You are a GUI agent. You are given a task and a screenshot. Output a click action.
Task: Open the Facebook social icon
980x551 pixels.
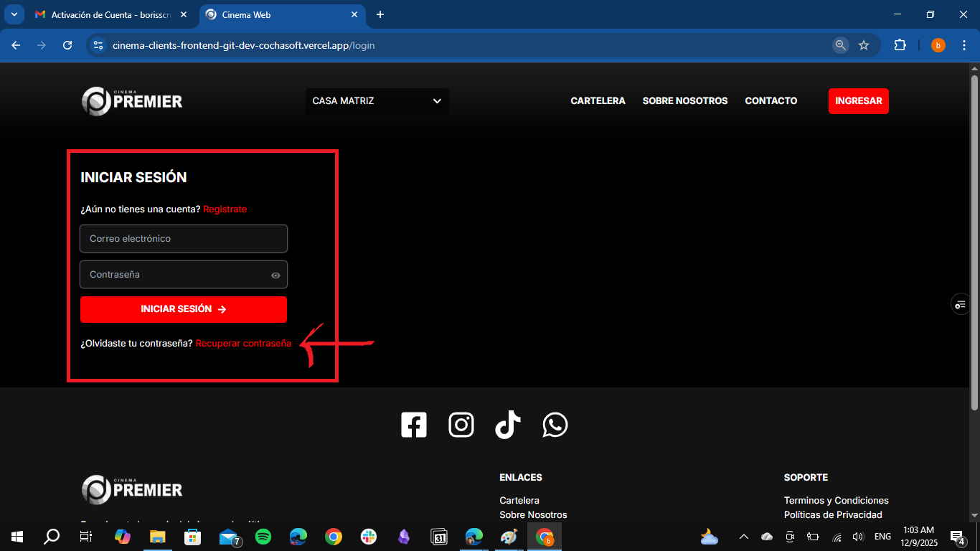[414, 425]
